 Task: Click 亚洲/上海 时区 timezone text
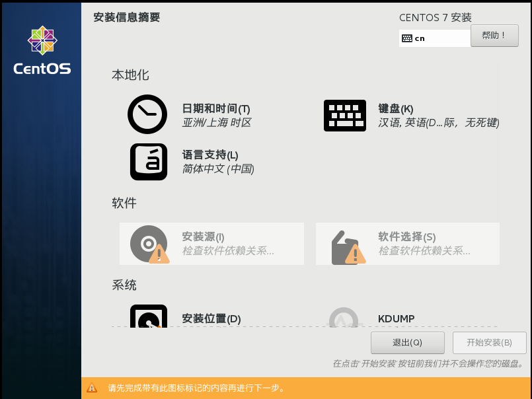217,122
